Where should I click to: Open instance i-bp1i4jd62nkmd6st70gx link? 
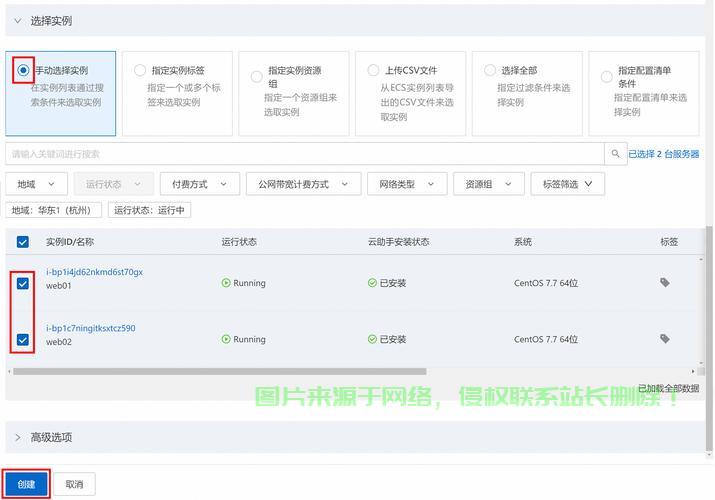pyautogui.click(x=94, y=272)
